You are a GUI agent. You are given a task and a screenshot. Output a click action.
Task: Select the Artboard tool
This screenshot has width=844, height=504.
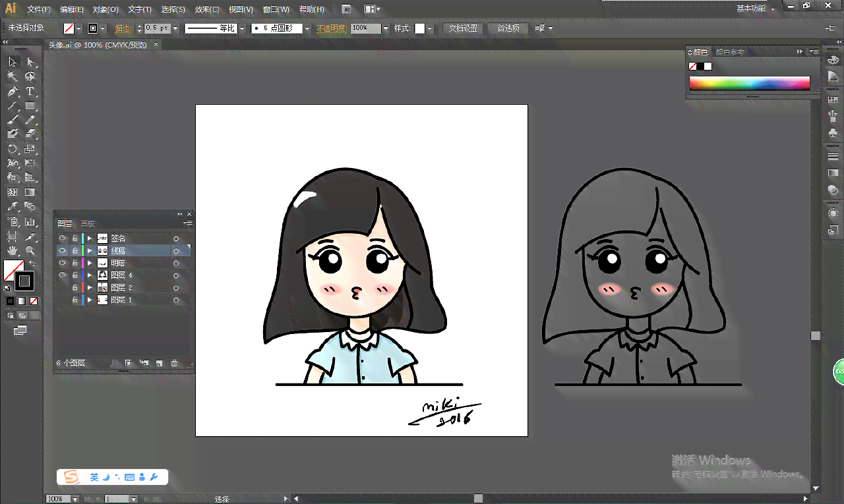13,236
